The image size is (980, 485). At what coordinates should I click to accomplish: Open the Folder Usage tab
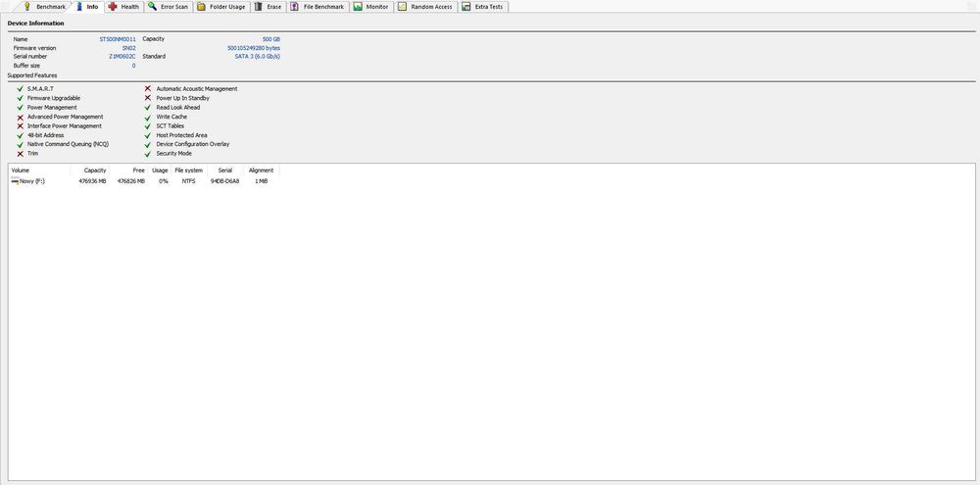coord(221,6)
